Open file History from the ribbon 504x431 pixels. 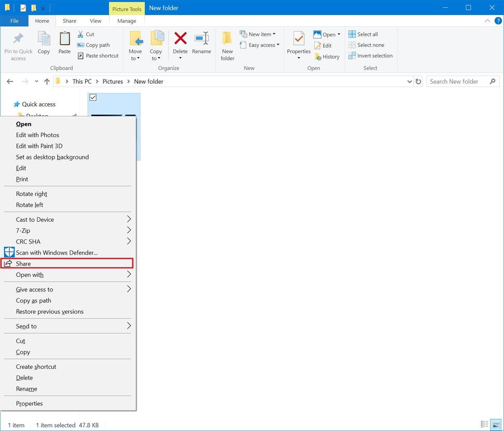click(x=327, y=57)
